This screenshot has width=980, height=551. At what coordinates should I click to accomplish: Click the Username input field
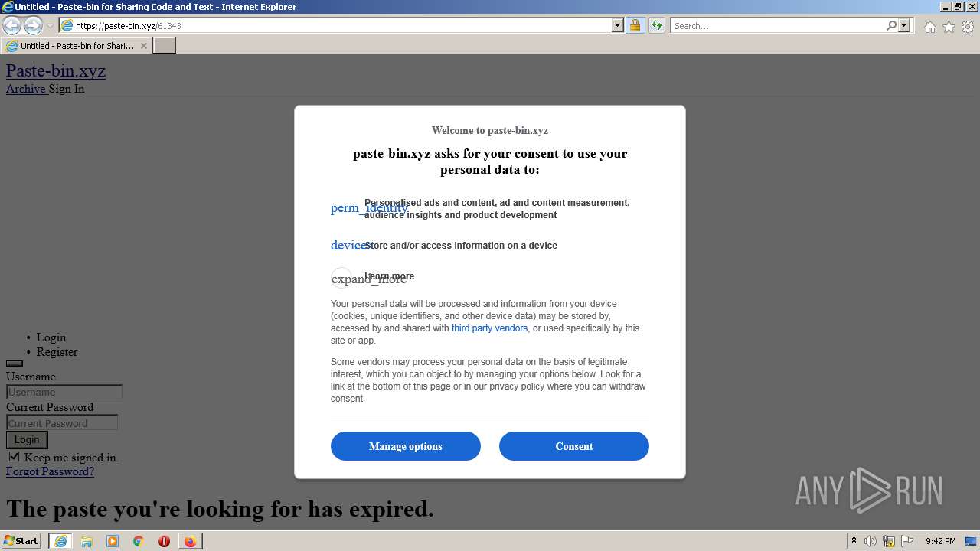pos(64,392)
